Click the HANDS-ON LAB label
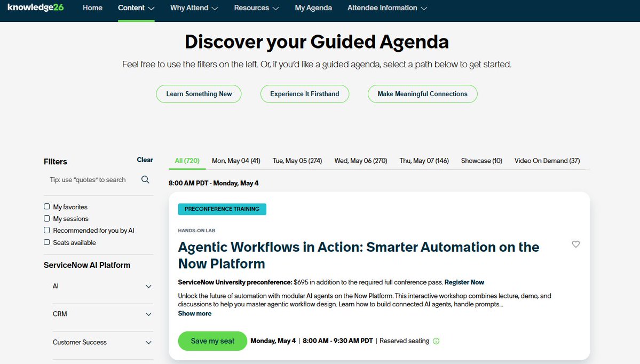The height and width of the screenshot is (364, 640). (196, 231)
